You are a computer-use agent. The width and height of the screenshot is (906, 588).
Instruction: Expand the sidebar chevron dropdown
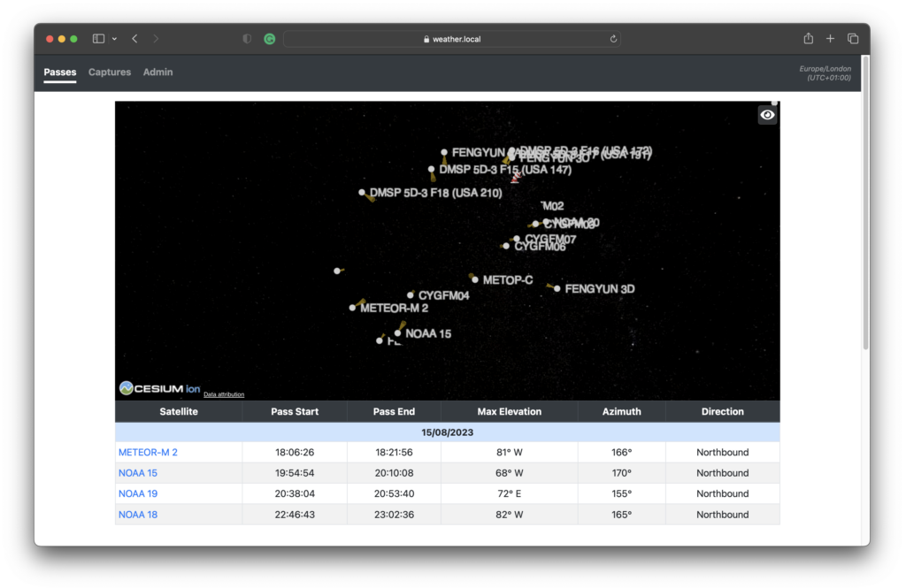pos(115,38)
